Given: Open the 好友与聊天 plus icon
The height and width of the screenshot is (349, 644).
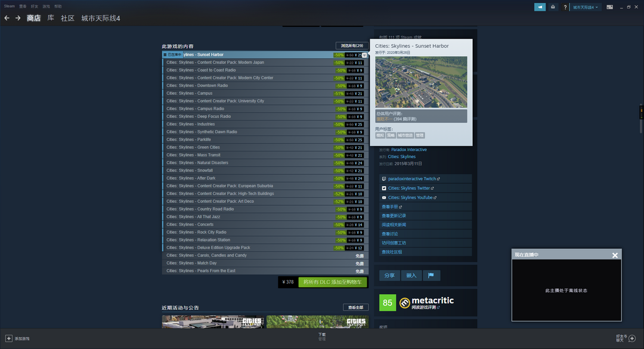Looking at the screenshot, I should pyautogui.click(x=632, y=338).
